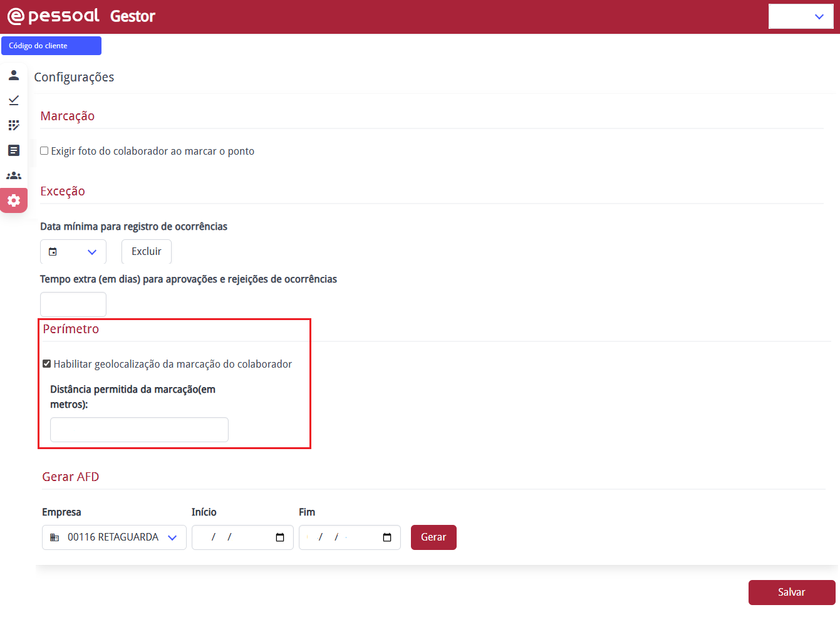This screenshot has width=840, height=627.
Task: Expand the top-right user dropdown
Action: pyautogui.click(x=801, y=16)
